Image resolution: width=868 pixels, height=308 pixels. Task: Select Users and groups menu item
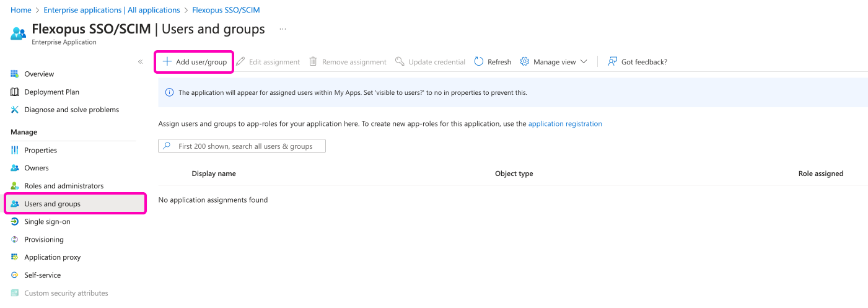[52, 204]
